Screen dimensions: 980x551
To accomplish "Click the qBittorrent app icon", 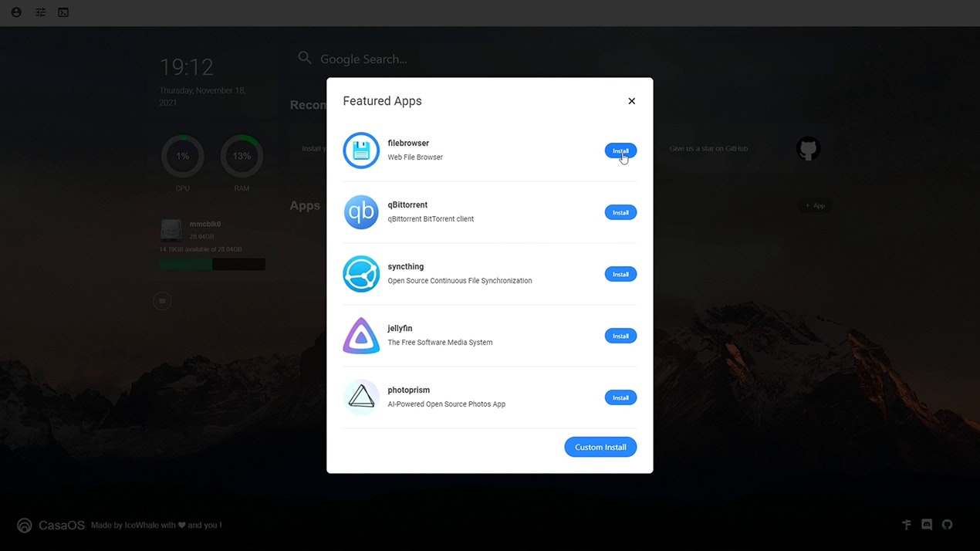I will 361,212.
